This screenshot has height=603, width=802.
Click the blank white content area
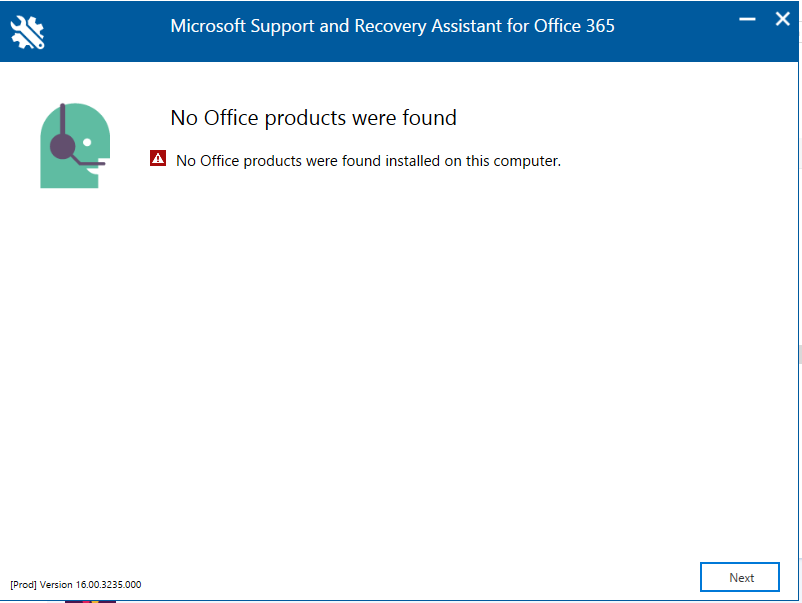[x=399, y=358]
